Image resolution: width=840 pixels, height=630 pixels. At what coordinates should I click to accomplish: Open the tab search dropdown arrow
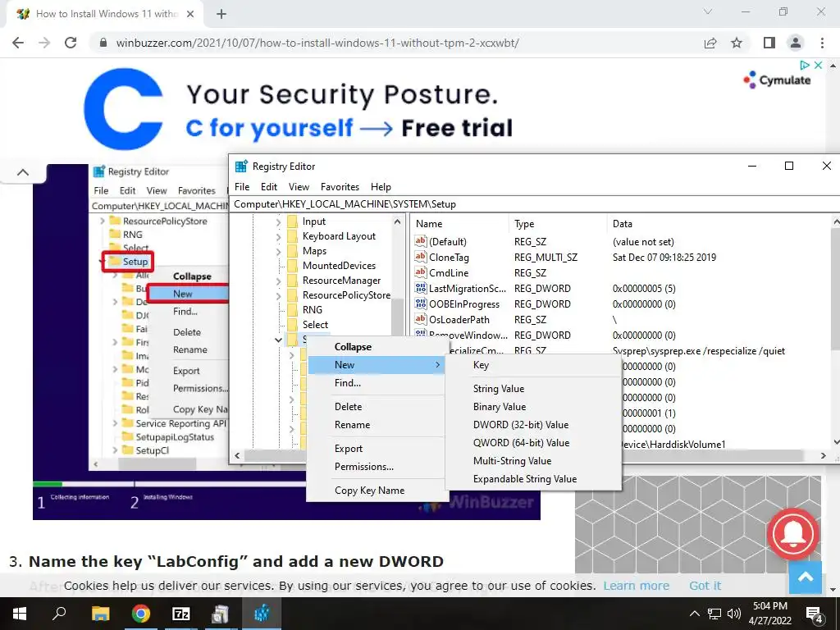coord(708,11)
